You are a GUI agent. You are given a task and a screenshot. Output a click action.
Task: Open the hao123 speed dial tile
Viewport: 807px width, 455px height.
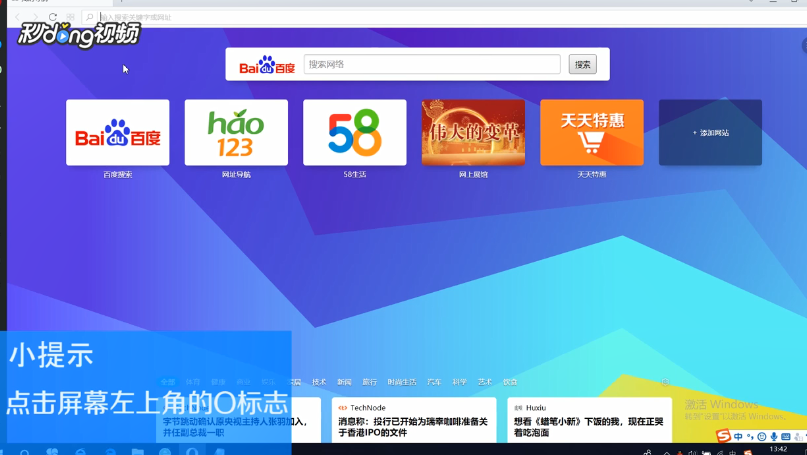click(236, 132)
